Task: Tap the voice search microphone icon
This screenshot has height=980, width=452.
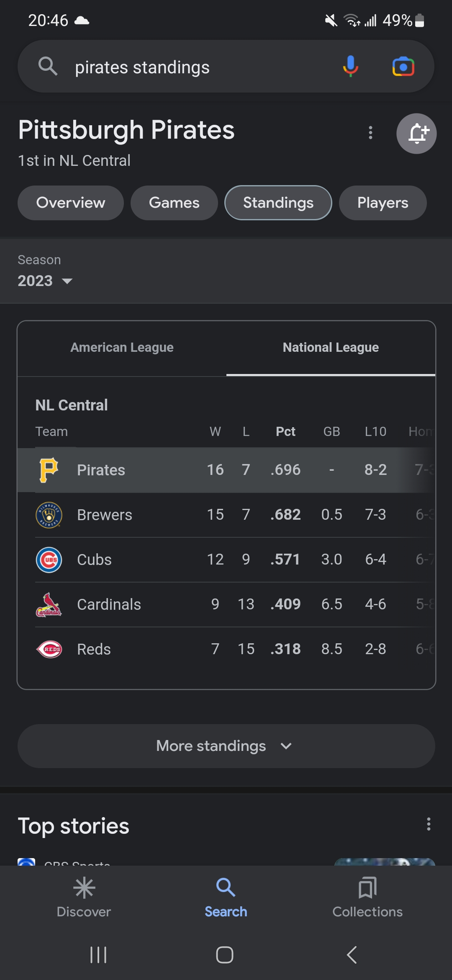Action: coord(350,67)
